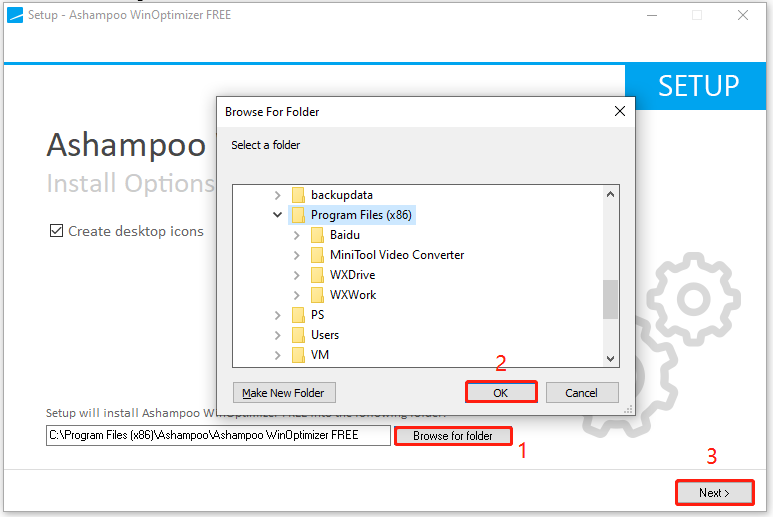The width and height of the screenshot is (773, 517).
Task: Click Make New Folder button
Action: [284, 393]
